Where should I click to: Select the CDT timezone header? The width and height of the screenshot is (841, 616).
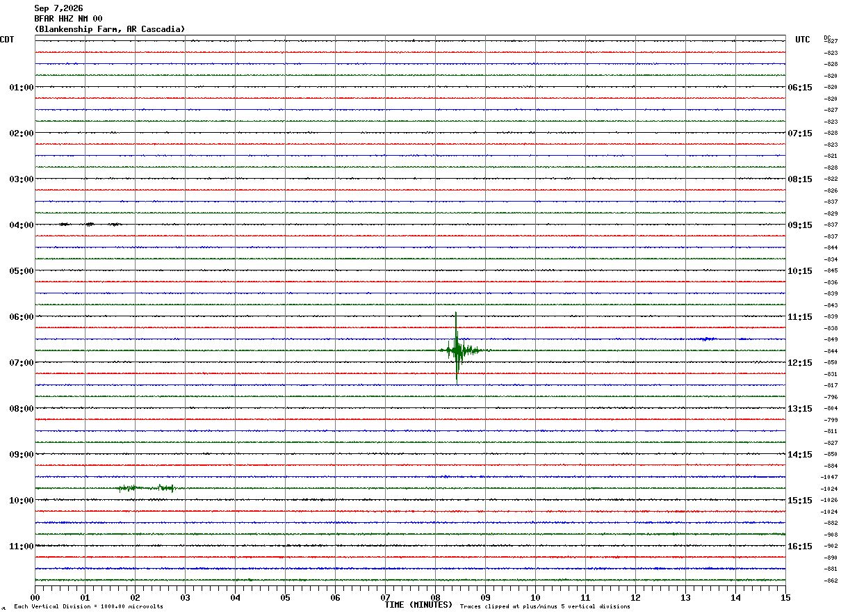(7, 40)
